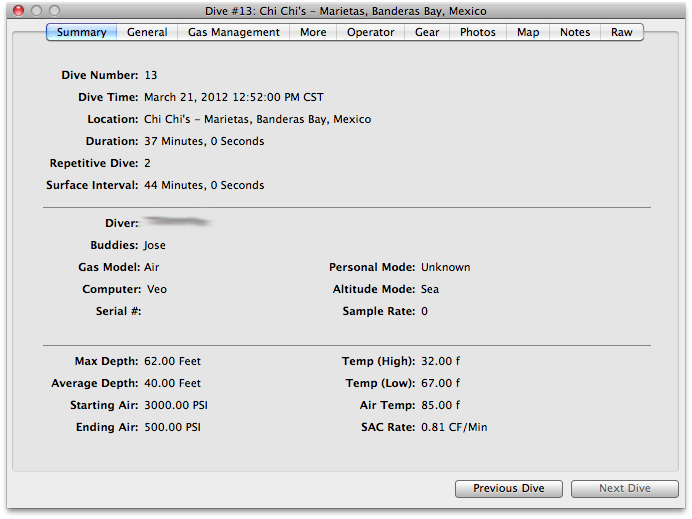Open the General tab
The width and height of the screenshot is (692, 519).
pos(147,32)
